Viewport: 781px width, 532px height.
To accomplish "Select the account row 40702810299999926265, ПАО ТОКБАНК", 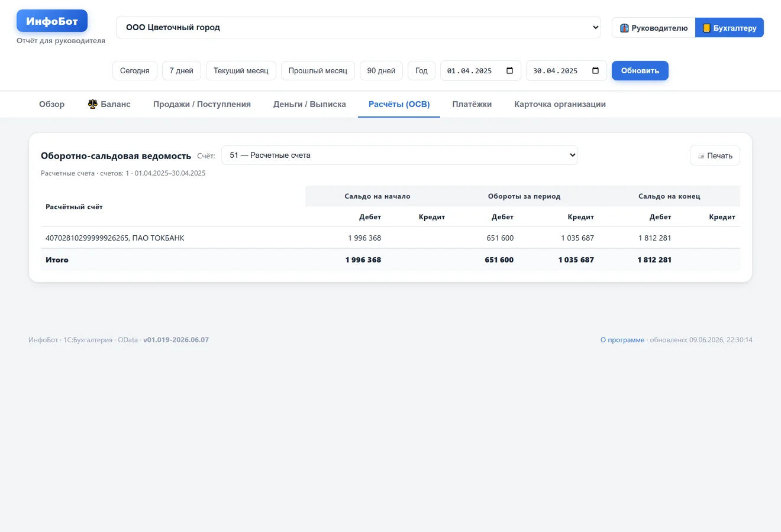I will pos(390,238).
